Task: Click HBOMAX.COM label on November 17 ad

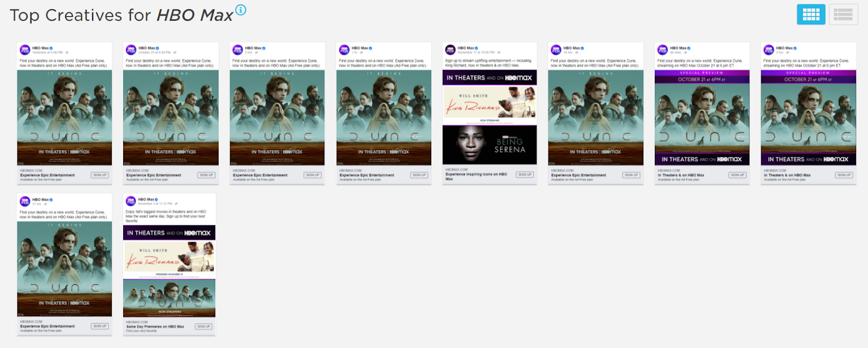Action: 456,169
